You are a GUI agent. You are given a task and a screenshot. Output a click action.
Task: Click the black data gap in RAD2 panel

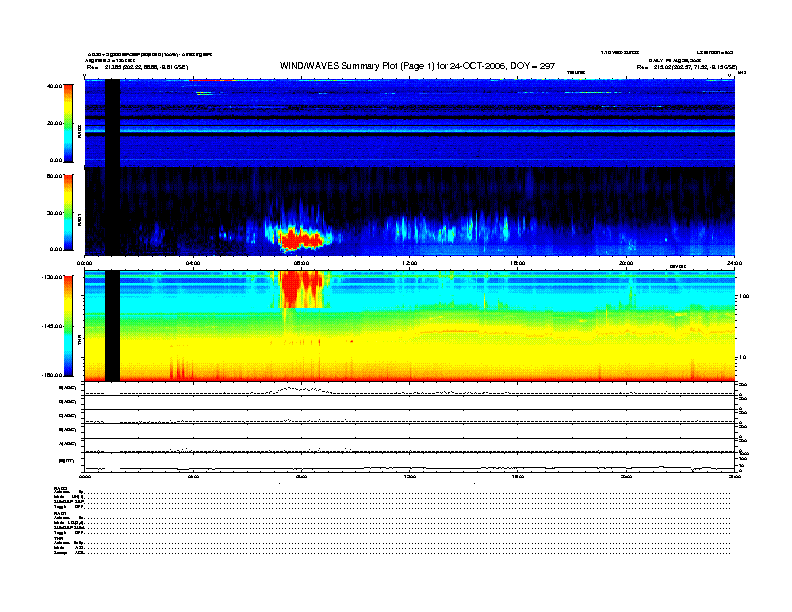coord(113,123)
